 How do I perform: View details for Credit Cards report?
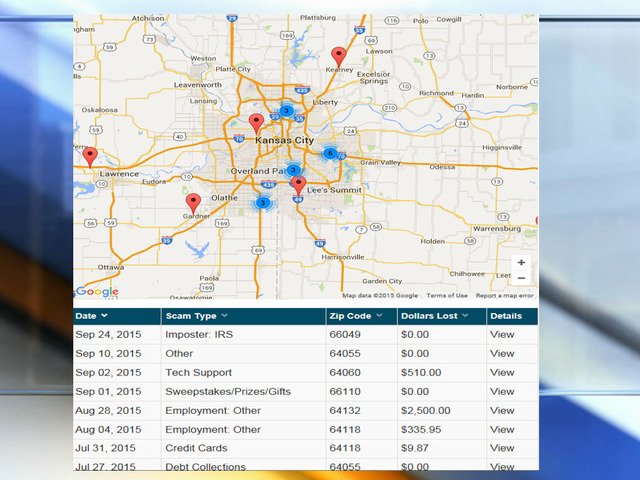[x=502, y=448]
